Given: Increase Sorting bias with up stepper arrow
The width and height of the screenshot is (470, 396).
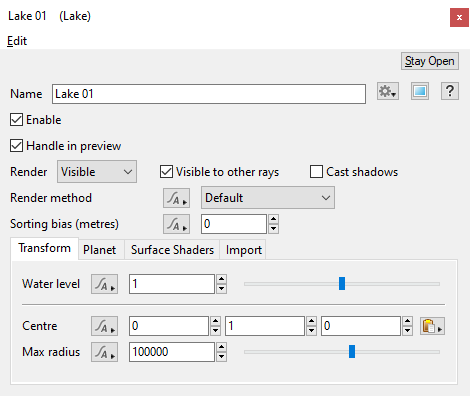Looking at the screenshot, I should click(x=273, y=219).
